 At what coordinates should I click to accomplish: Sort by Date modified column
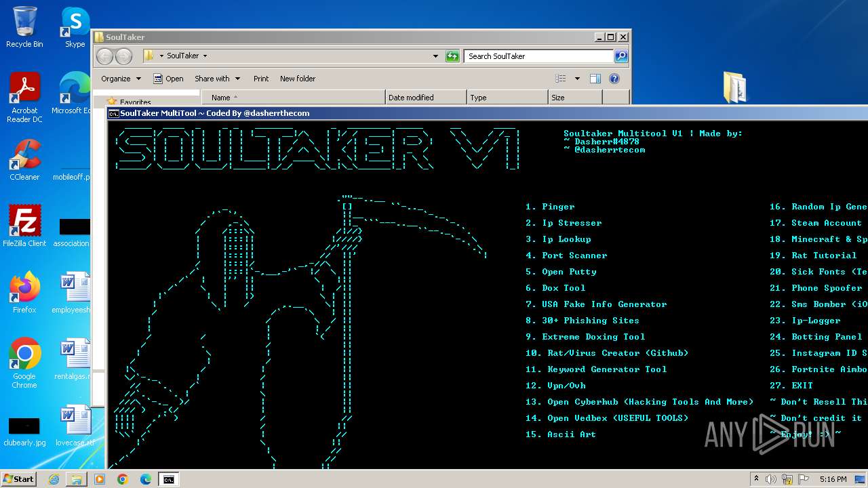pyautogui.click(x=426, y=98)
